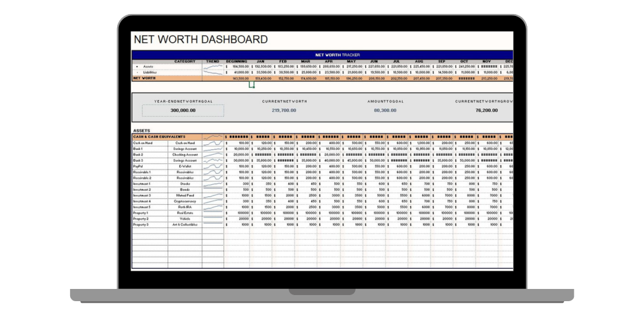
Task: Select the NET WORTH row label
Action: 145,78
